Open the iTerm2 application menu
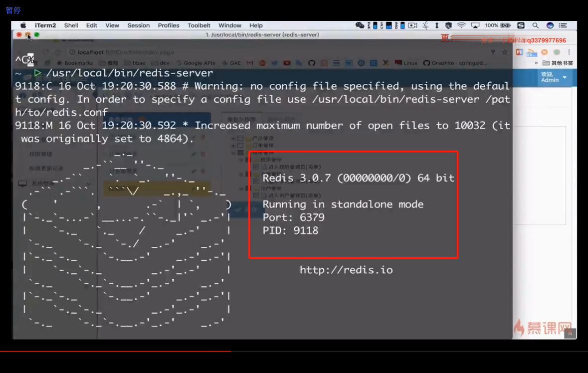This screenshot has width=588, height=373. (x=45, y=25)
